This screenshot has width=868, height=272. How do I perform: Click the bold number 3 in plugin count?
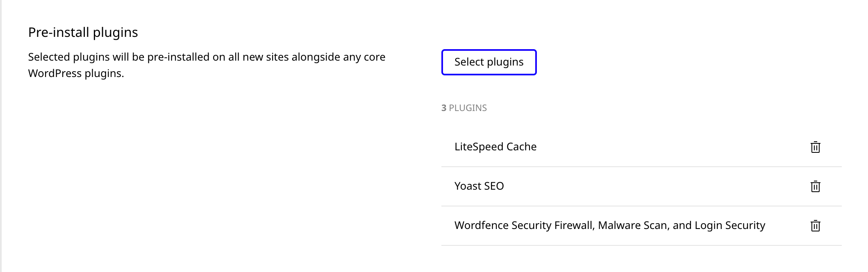(443, 108)
